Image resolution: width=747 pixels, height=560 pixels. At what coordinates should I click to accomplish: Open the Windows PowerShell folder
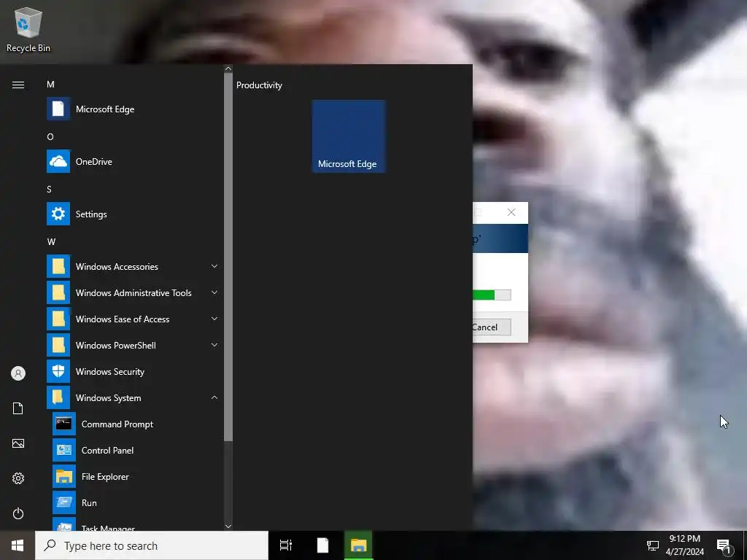click(x=133, y=345)
